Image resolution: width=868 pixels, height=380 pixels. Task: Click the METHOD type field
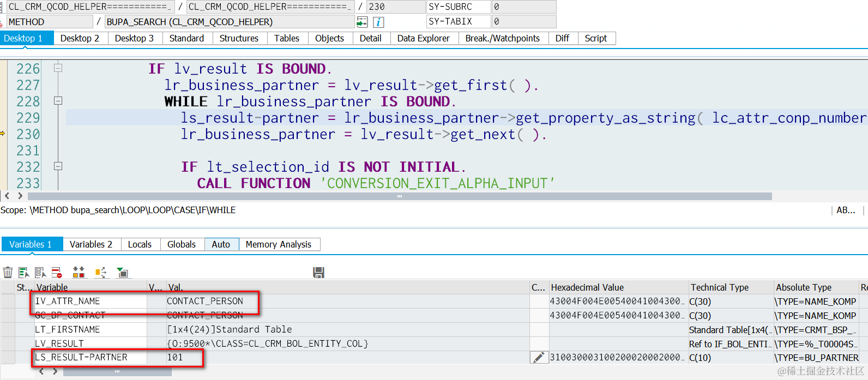coord(50,22)
